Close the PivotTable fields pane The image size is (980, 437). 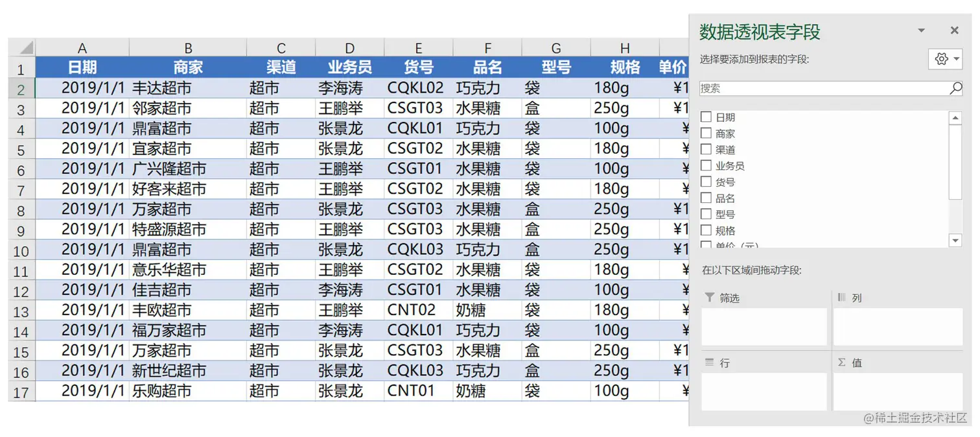[x=954, y=30]
